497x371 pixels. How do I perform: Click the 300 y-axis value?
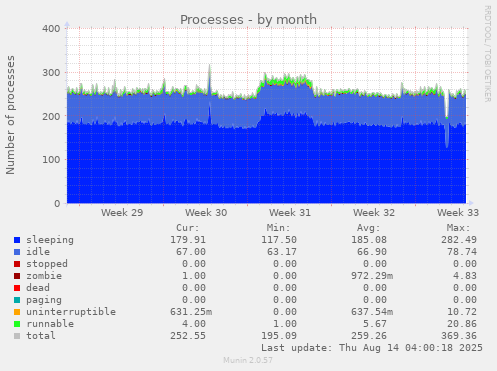51,73
